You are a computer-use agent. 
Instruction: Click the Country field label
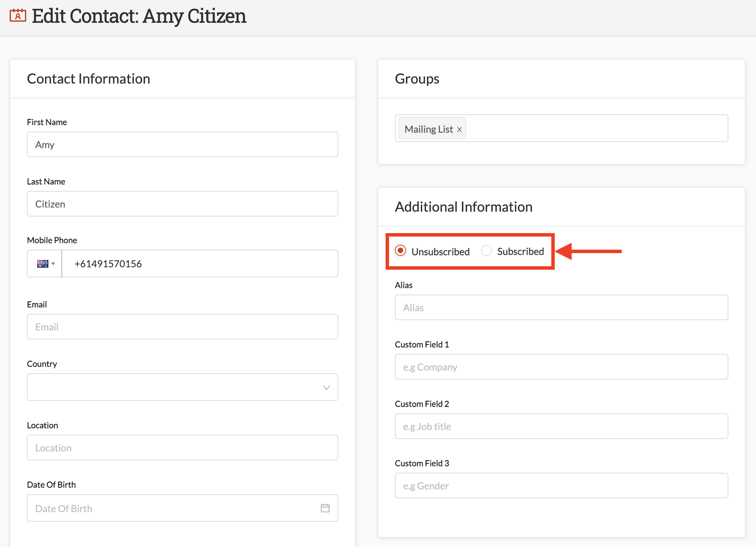42,364
